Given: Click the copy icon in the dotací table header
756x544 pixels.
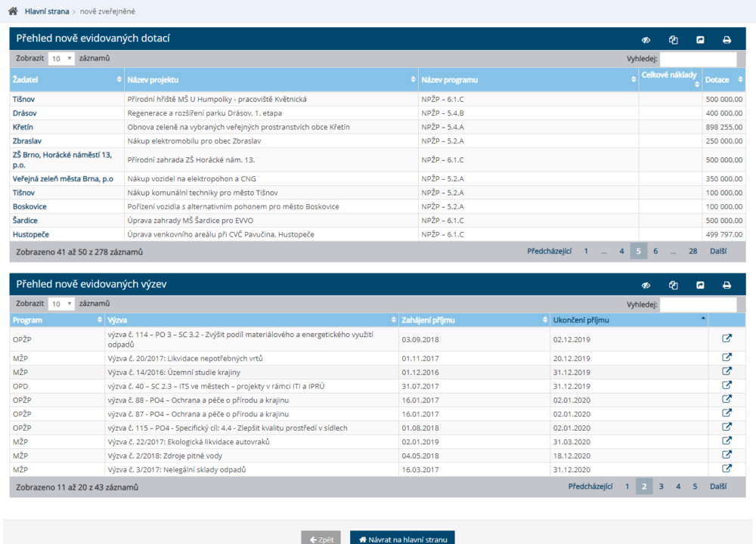Looking at the screenshot, I should click(674, 40).
